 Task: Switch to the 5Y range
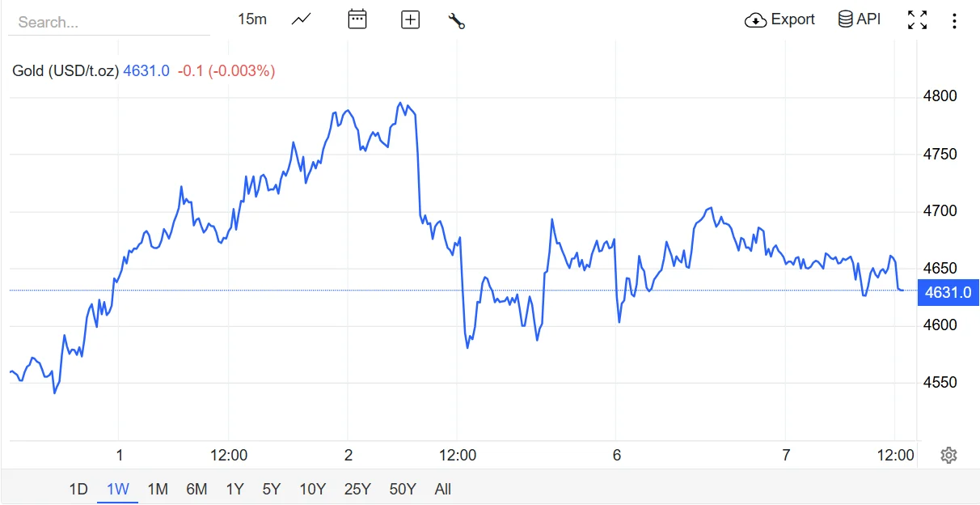tap(271, 489)
